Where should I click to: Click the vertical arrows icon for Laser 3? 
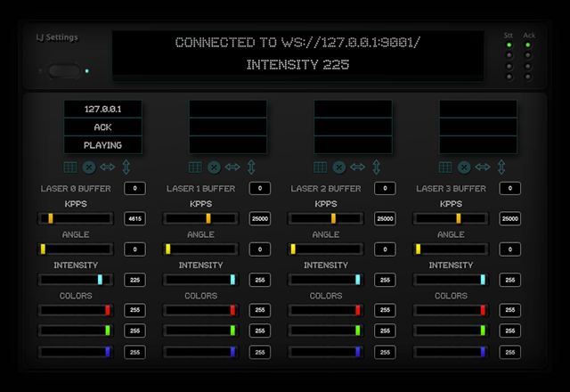[501, 167]
